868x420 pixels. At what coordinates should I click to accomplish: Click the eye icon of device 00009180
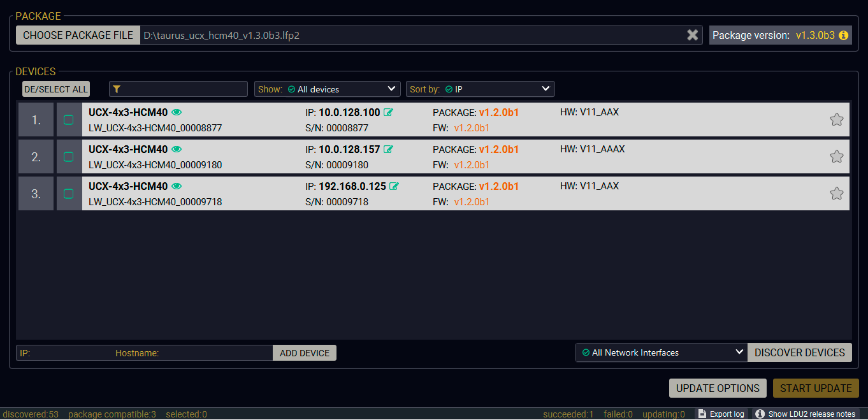coord(177,150)
